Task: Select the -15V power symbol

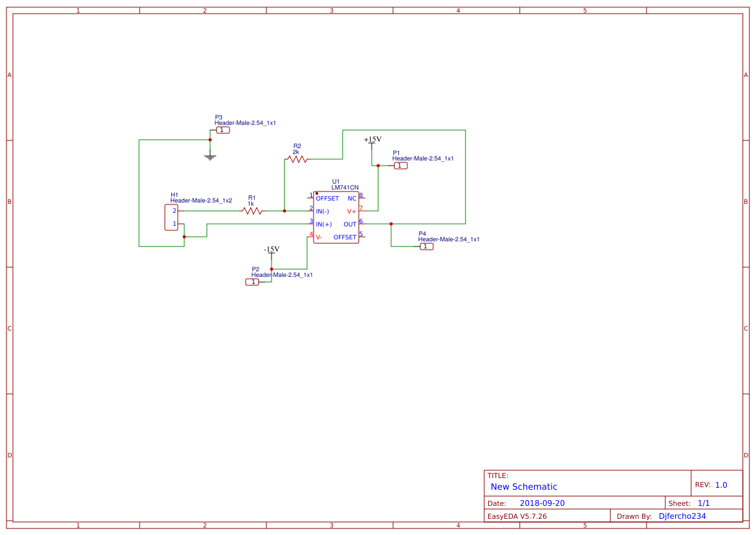Action: [272, 252]
